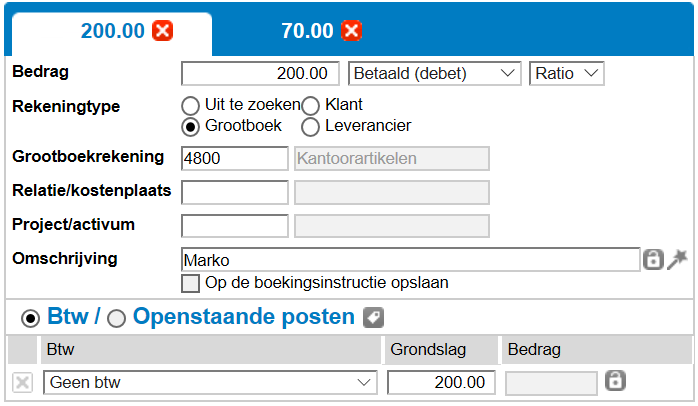Select the Uit te zoeken radio button
698x406 pixels.
[x=190, y=105]
